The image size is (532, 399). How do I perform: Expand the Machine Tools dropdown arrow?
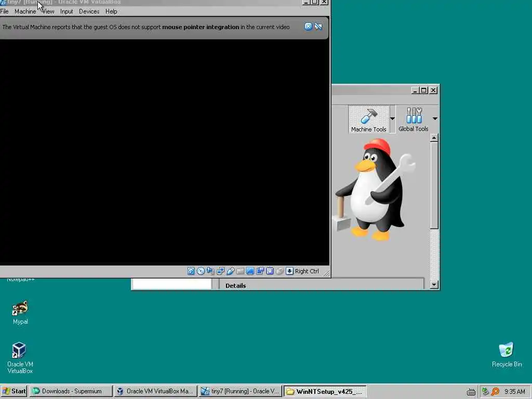click(393, 119)
